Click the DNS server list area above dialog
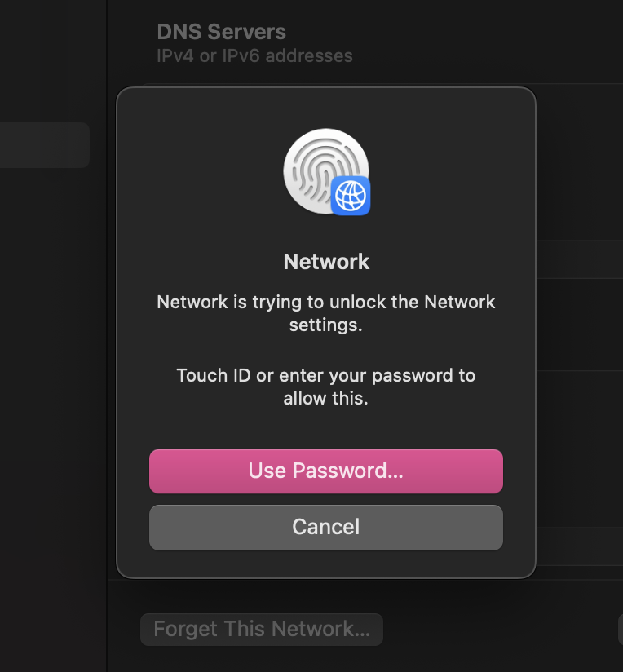The height and width of the screenshot is (672, 623). 382,85
